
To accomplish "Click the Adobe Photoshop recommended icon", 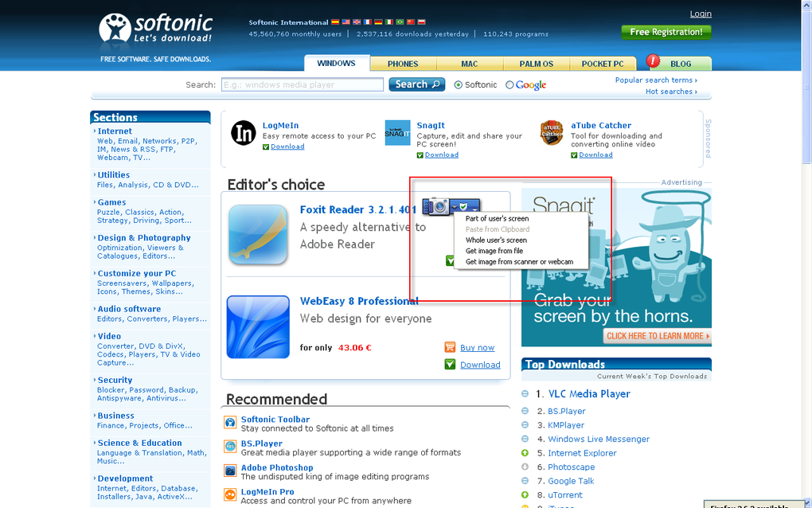I will [230, 471].
